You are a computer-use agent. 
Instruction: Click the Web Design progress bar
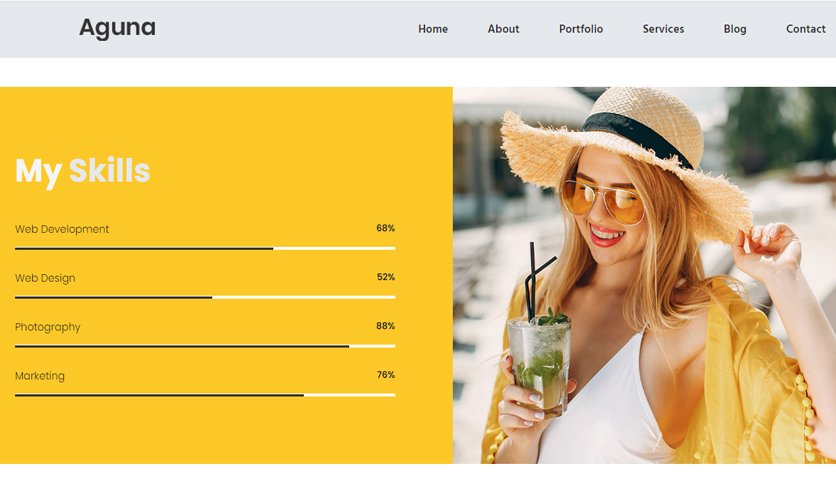click(205, 297)
